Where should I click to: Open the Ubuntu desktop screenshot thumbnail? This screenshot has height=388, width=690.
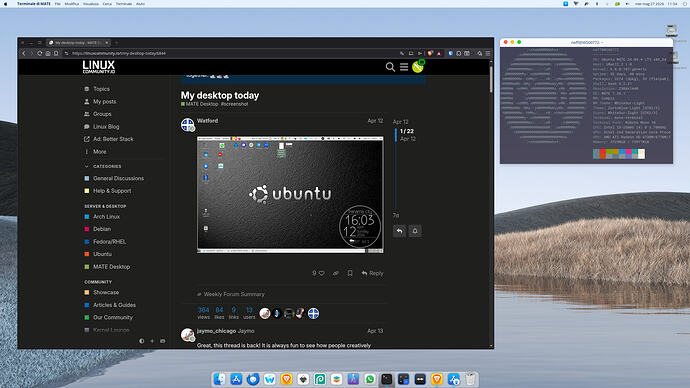click(290, 194)
